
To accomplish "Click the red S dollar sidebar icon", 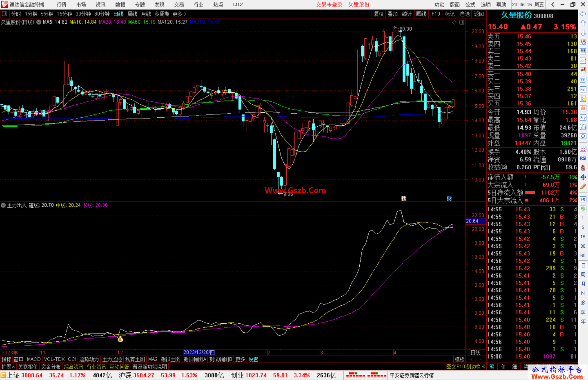I will 583,168.
